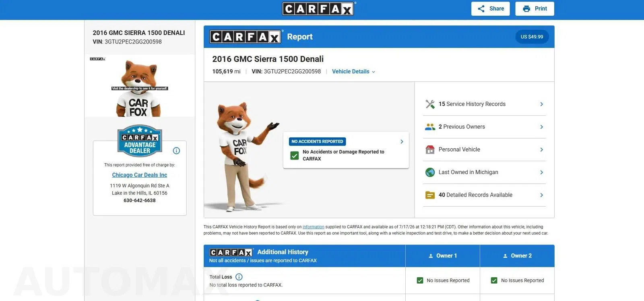Click the Total Loss info icon
The height and width of the screenshot is (301, 644).
(x=239, y=277)
